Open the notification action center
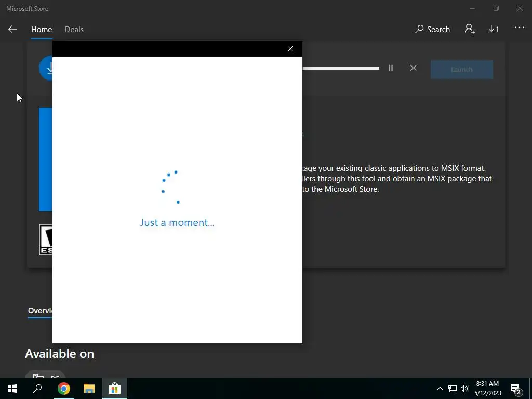The height and width of the screenshot is (399, 532). [x=516, y=390]
